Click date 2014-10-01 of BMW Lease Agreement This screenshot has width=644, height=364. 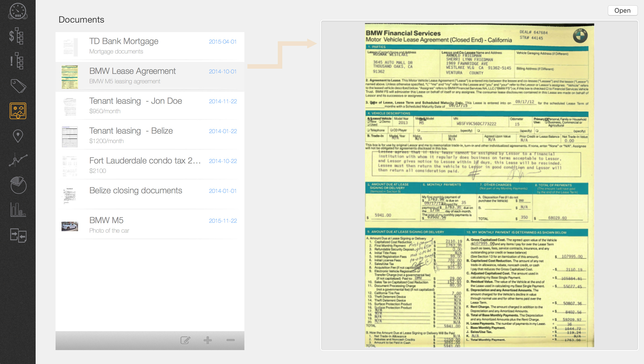222,71
